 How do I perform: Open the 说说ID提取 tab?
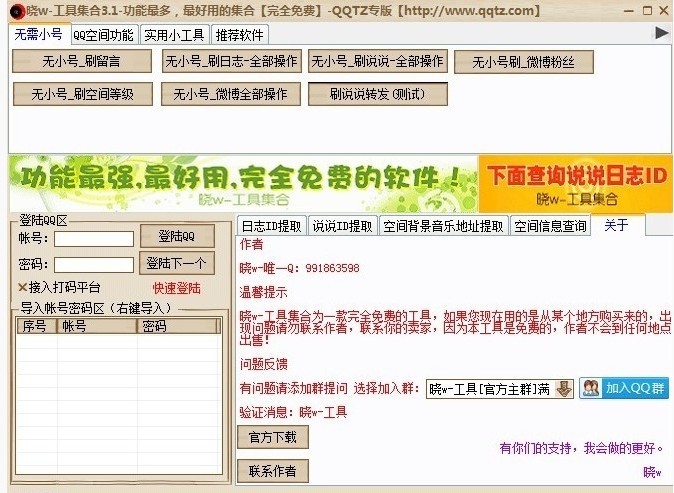point(342,226)
